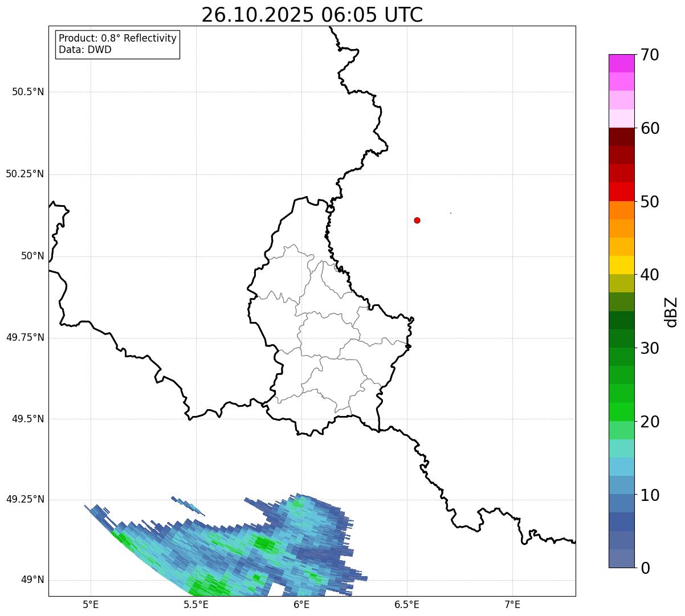Click the 50.25°N latitude label
685x616 pixels.
click(x=25, y=174)
